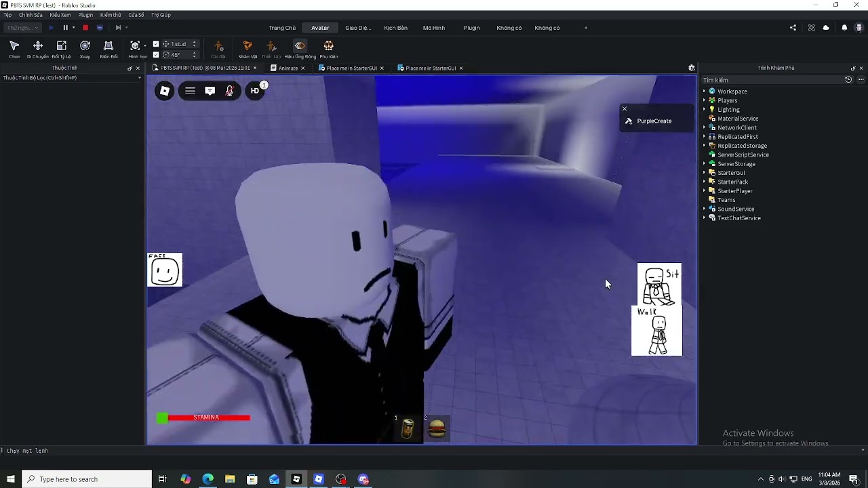Click the Face selector picture
868x488 pixels.
[165, 270]
